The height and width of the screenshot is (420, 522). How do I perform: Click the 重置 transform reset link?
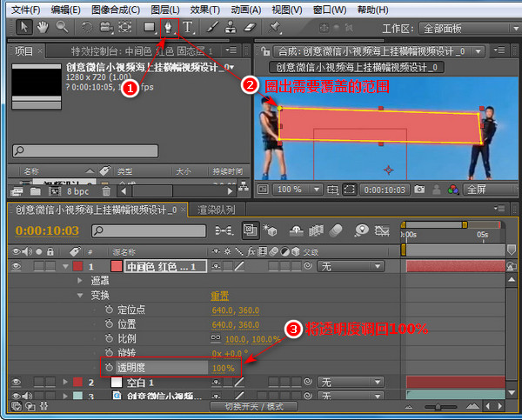click(220, 296)
